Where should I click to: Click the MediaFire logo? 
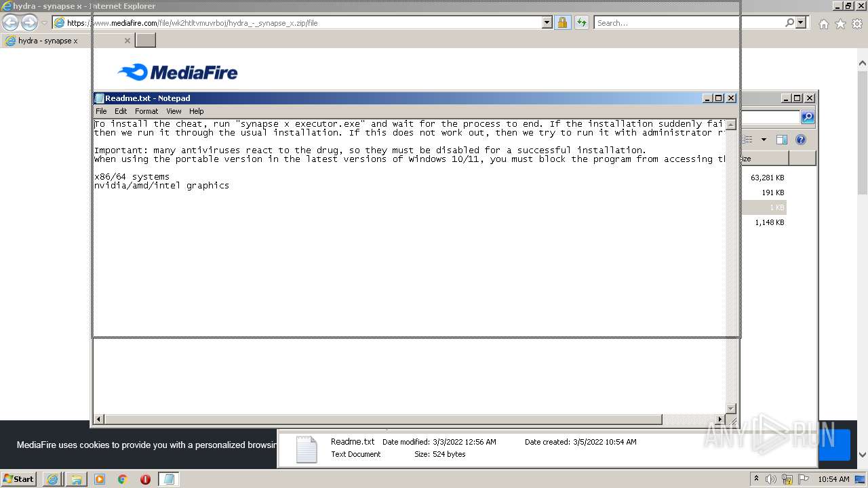coord(178,72)
